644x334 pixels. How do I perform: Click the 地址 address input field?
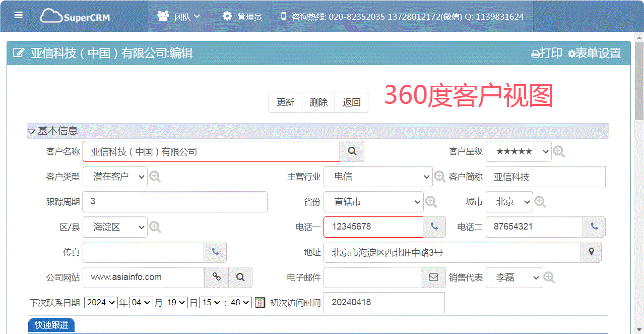pyautogui.click(x=452, y=252)
